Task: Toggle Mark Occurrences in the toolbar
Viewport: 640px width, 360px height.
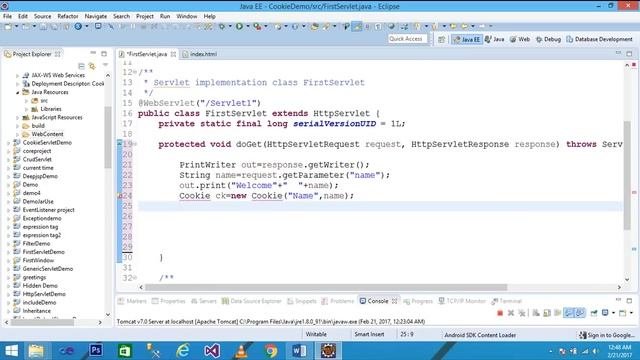Action: 357,27
